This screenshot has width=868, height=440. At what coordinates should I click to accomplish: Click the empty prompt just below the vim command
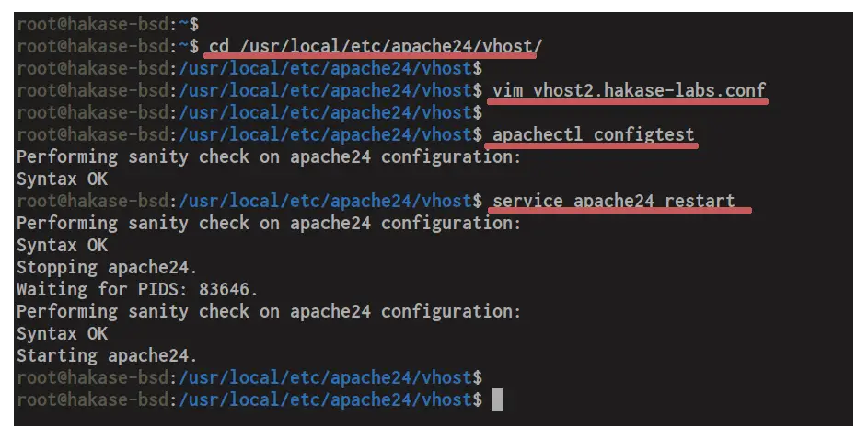(249, 112)
